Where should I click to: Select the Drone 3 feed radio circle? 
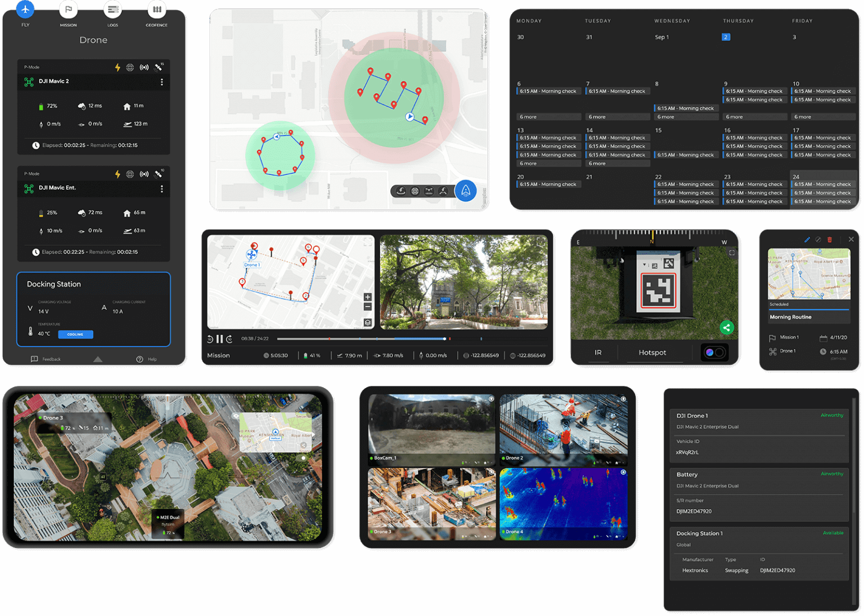click(x=491, y=473)
